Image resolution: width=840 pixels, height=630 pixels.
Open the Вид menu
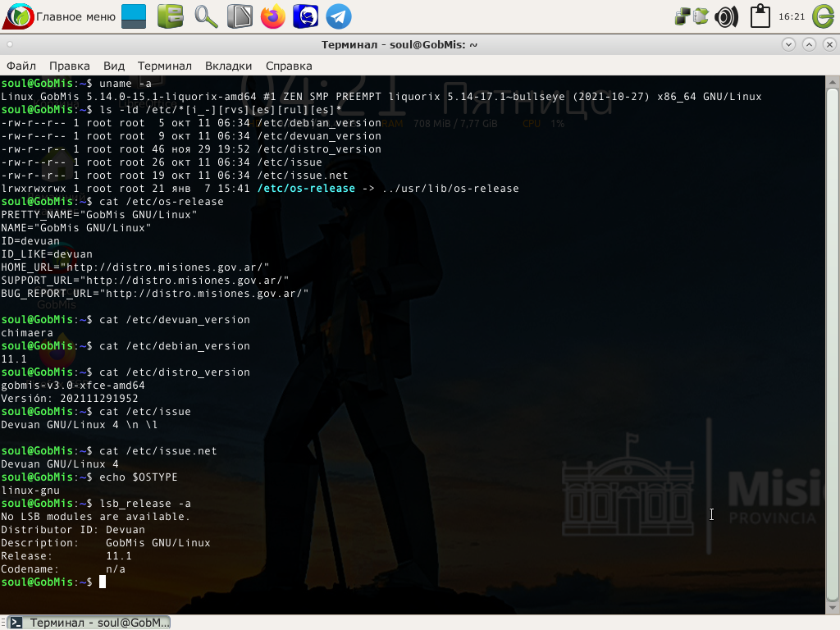point(113,66)
